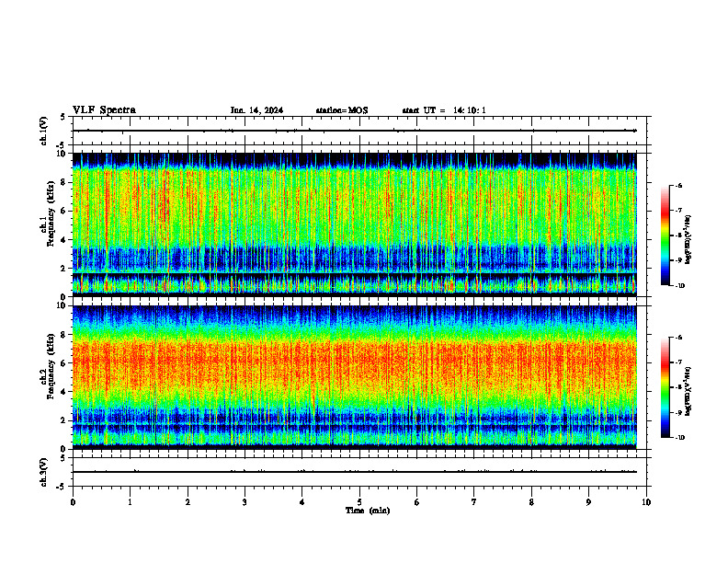728x563 pixels.
Task: Click the "6" kHz tick on ch.2 frequency axis
Action: tap(63, 363)
